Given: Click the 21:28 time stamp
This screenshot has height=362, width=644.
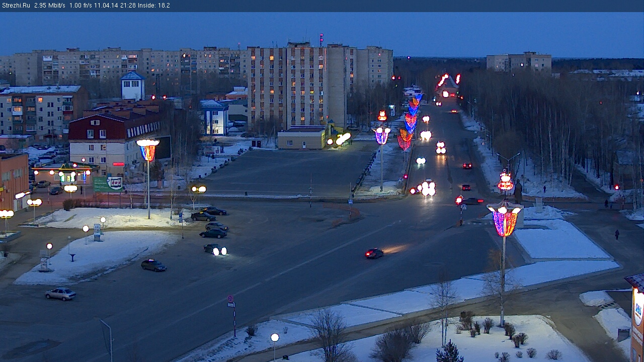Looking at the screenshot, I should click(x=127, y=6).
